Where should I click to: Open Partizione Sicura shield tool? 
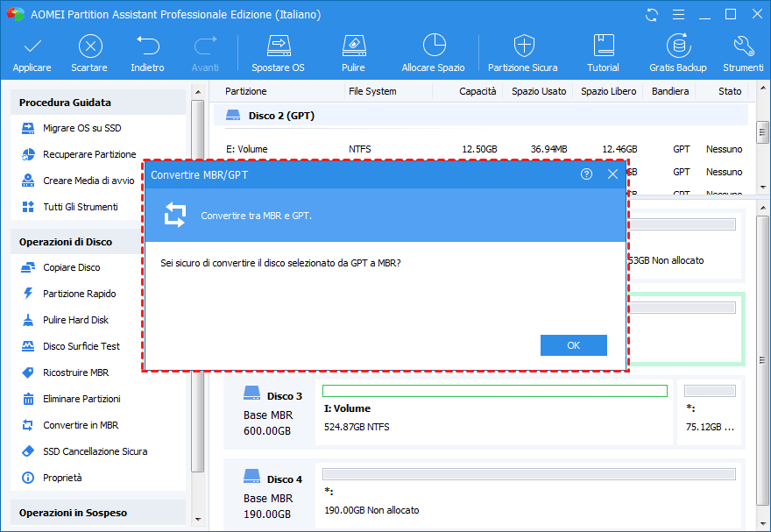coord(523,53)
